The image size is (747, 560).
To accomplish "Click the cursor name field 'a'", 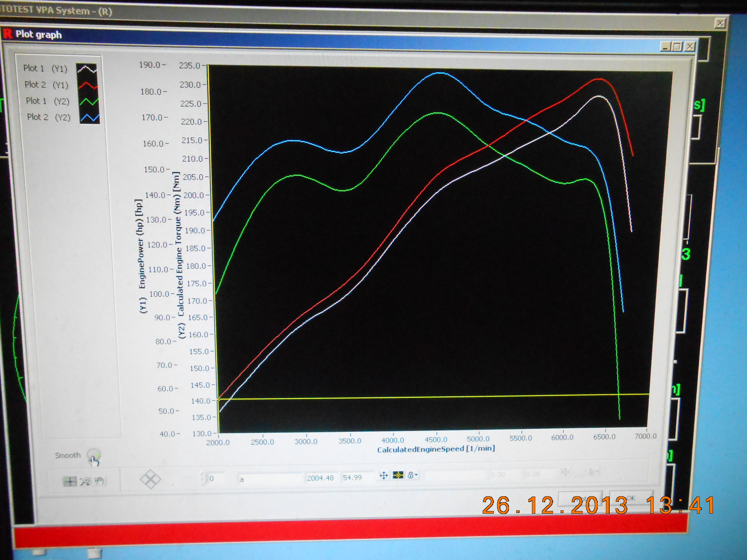I will point(270,478).
